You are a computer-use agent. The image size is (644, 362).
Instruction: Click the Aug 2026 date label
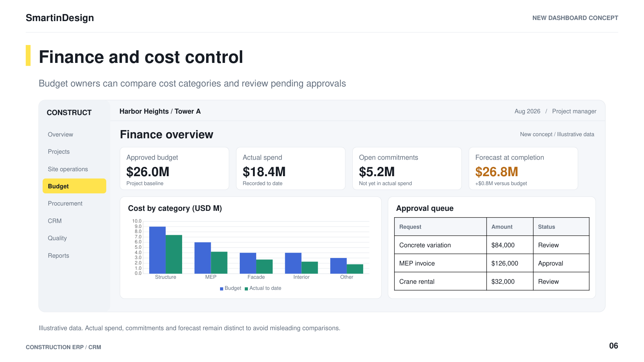tap(527, 111)
